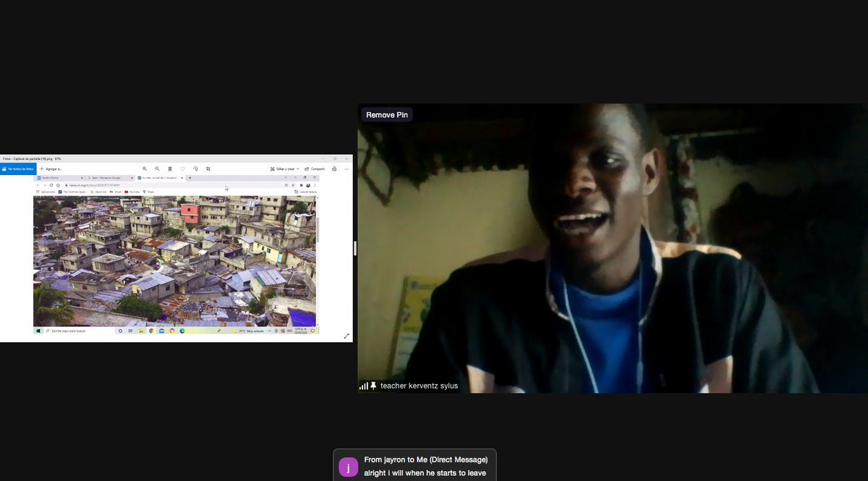Screen dimensions: 868x481
Task: Click the crop icon in Photos toolbar
Action: tap(208, 169)
